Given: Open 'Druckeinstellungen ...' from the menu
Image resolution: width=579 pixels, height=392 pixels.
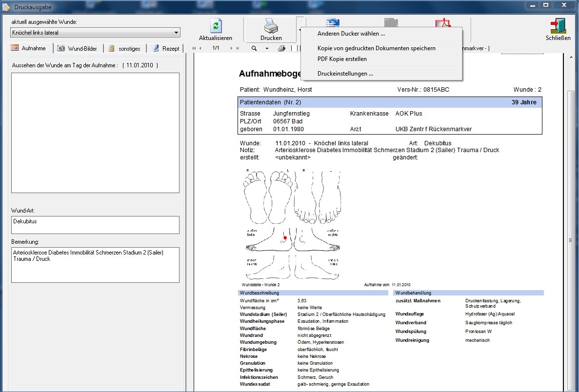Looking at the screenshot, I should [x=345, y=74].
